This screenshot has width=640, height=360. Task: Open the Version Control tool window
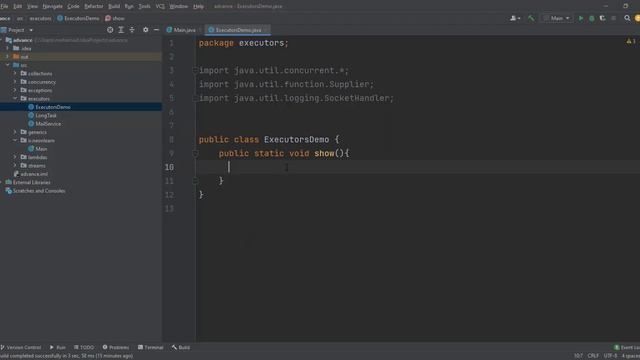[21, 347]
